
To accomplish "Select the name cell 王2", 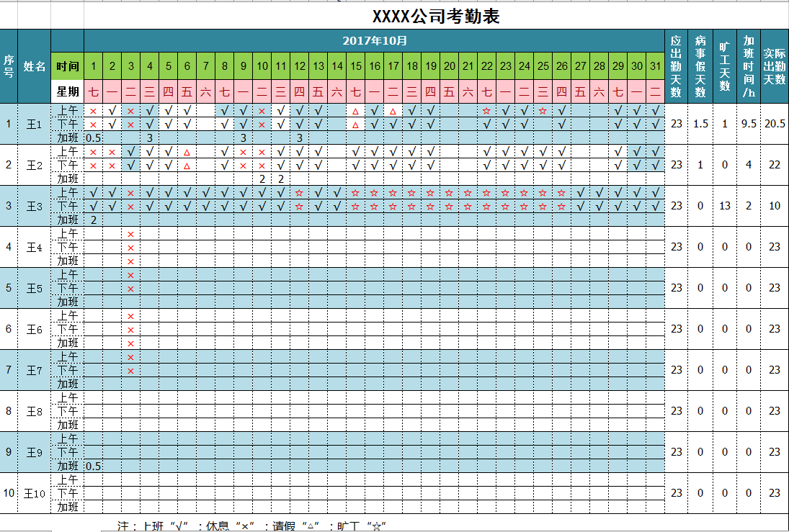I will pyautogui.click(x=34, y=165).
